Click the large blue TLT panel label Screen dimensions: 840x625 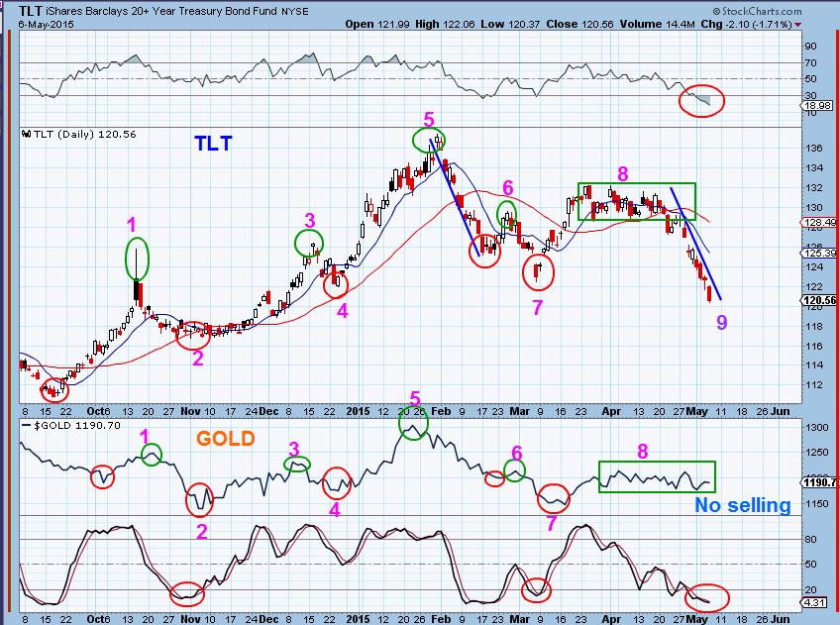pos(213,143)
